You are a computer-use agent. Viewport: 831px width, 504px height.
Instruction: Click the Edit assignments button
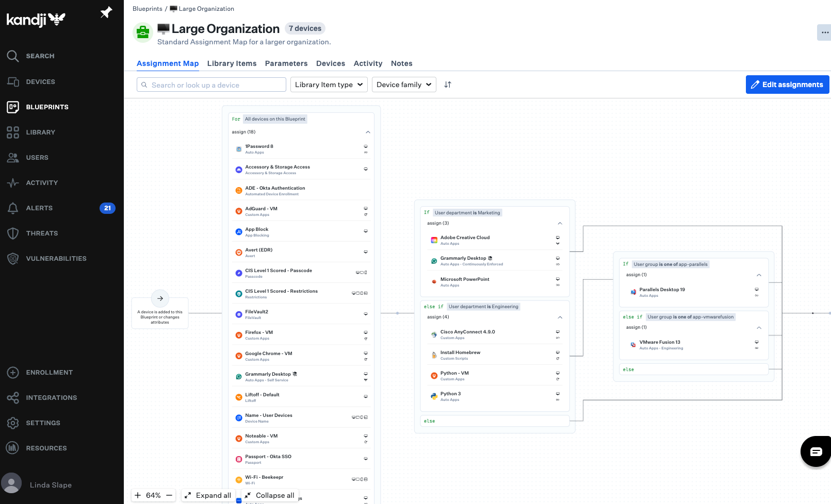(x=787, y=85)
